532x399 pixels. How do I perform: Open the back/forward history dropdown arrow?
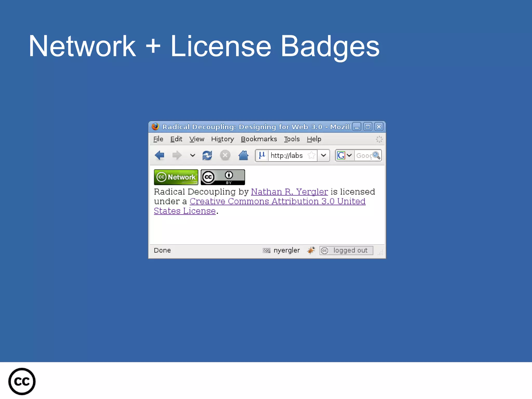192,155
